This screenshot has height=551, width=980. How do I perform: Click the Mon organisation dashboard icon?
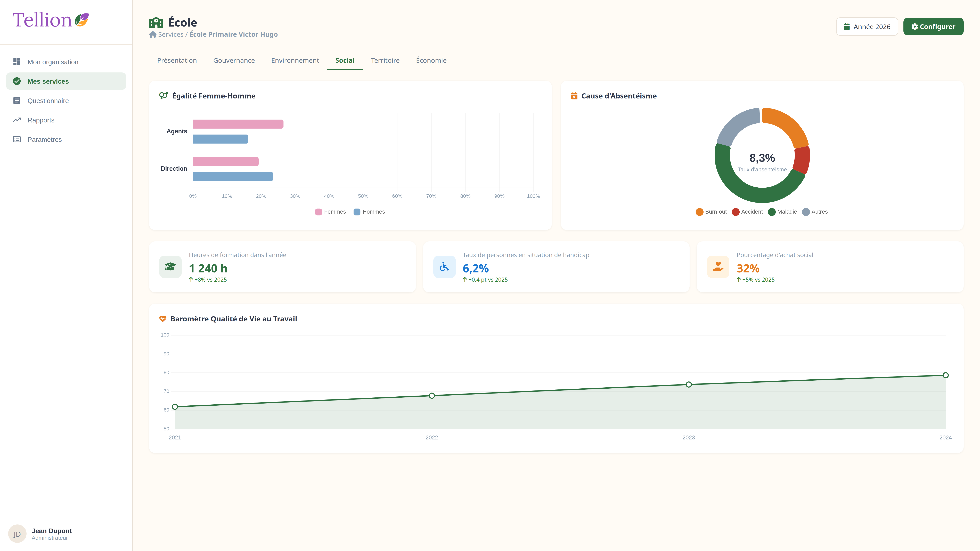click(17, 62)
